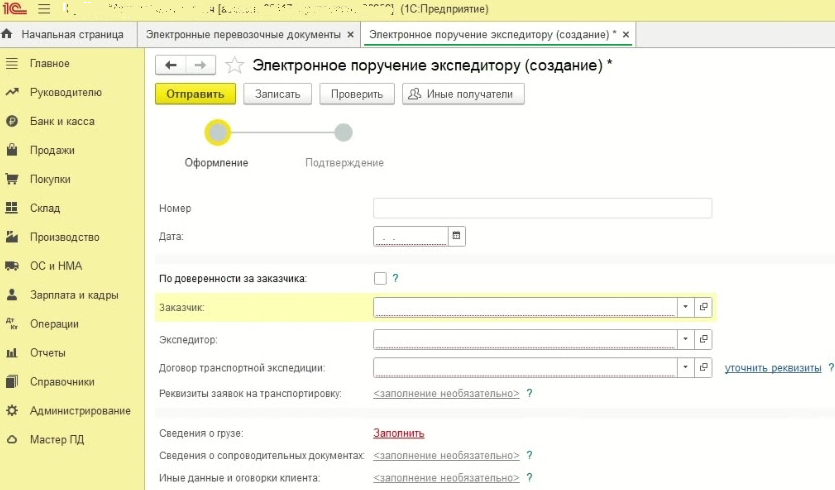Tick По доверенности за заказчика checkbox
Screen dimensions: 835x490
[380, 278]
